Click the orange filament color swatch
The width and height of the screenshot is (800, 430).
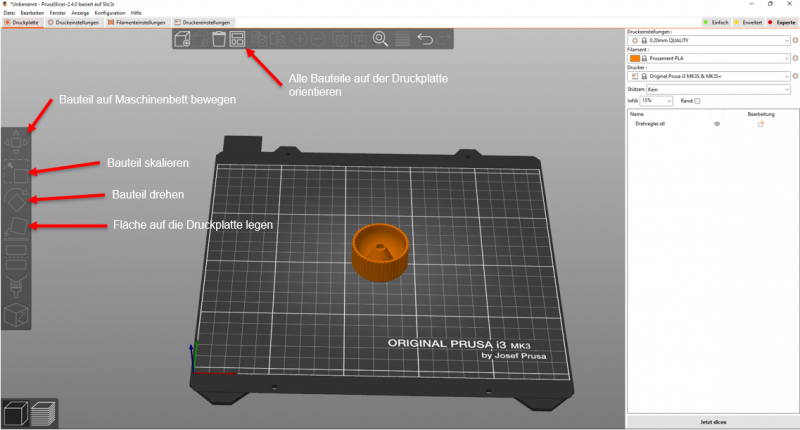(x=635, y=58)
